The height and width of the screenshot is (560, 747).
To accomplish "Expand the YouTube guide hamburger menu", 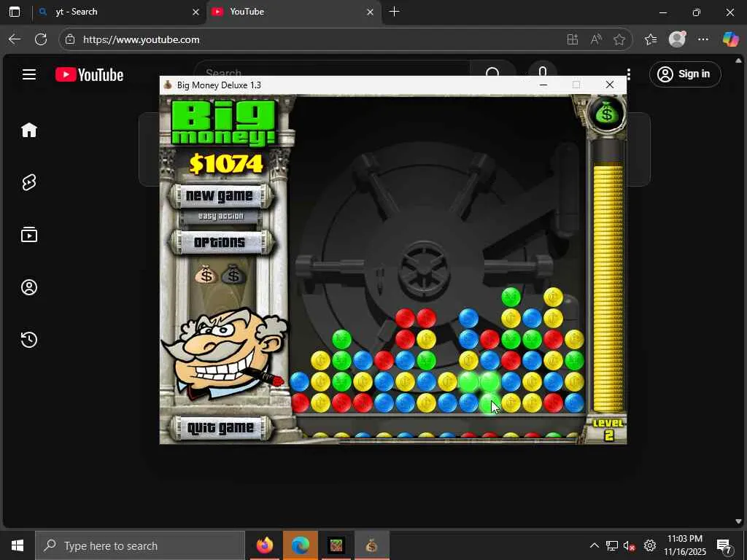I will pyautogui.click(x=29, y=74).
